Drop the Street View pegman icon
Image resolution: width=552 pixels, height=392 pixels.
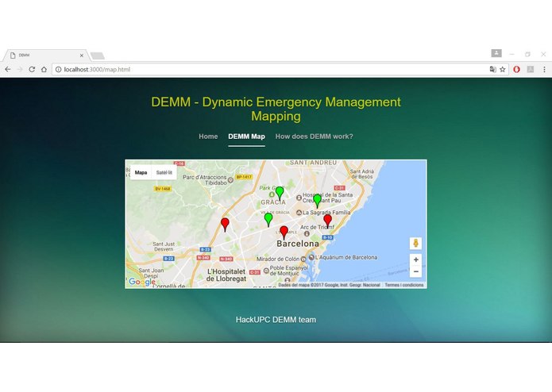coord(415,244)
